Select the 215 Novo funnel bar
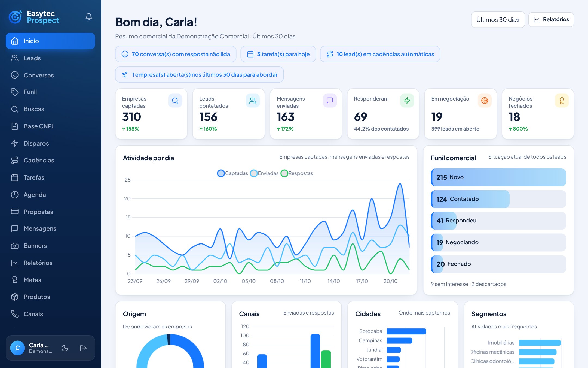The width and height of the screenshot is (588, 368). (x=498, y=177)
